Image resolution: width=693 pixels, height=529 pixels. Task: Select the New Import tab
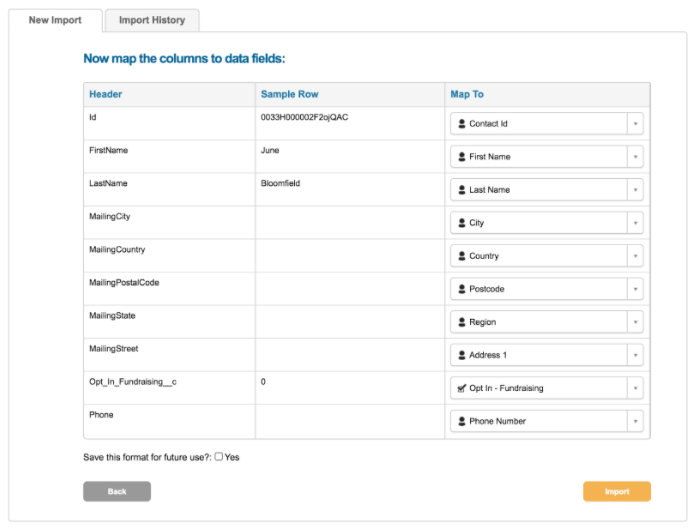(55, 20)
